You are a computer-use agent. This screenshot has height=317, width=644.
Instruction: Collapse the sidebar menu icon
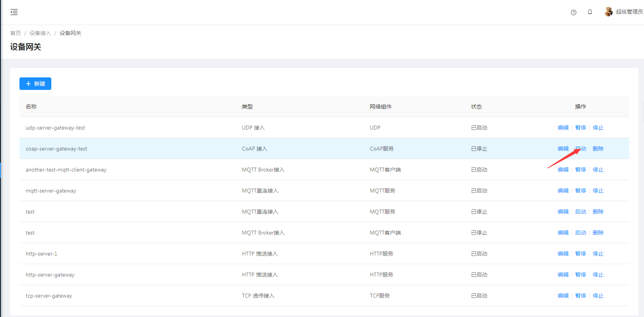[14, 12]
